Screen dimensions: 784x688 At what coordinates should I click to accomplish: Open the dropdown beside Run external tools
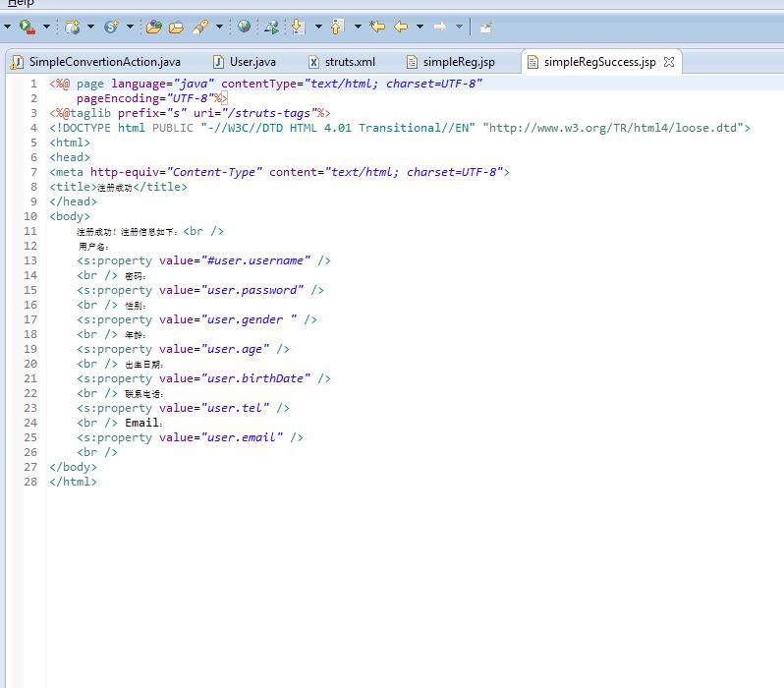click(x=46, y=27)
